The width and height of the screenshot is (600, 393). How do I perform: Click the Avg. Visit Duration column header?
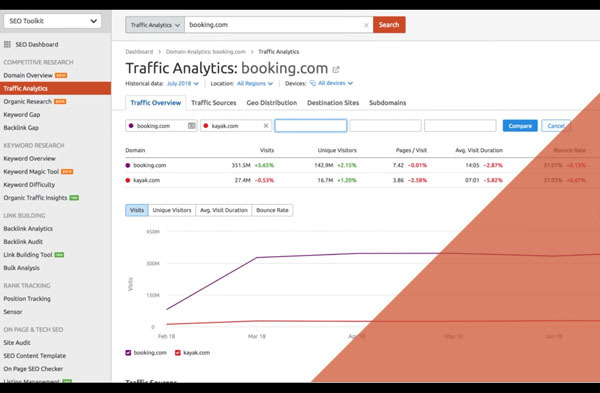pyautogui.click(x=479, y=150)
